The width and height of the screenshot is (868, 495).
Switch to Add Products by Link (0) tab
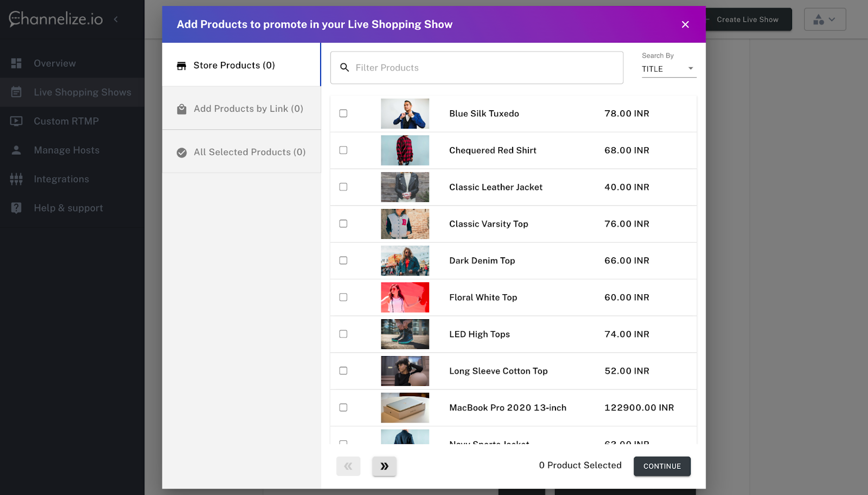tap(241, 109)
